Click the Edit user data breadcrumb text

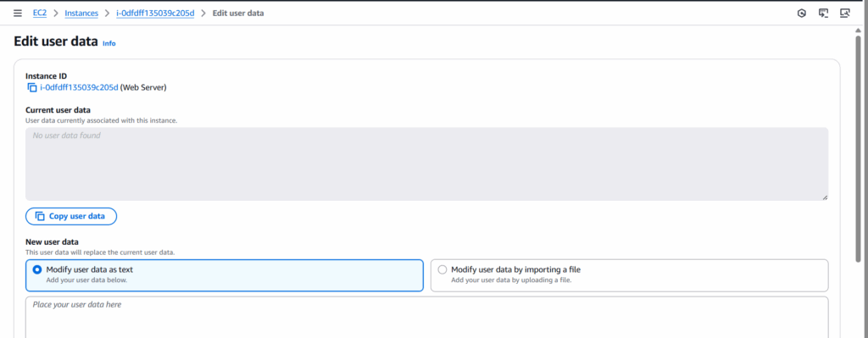[x=238, y=13]
